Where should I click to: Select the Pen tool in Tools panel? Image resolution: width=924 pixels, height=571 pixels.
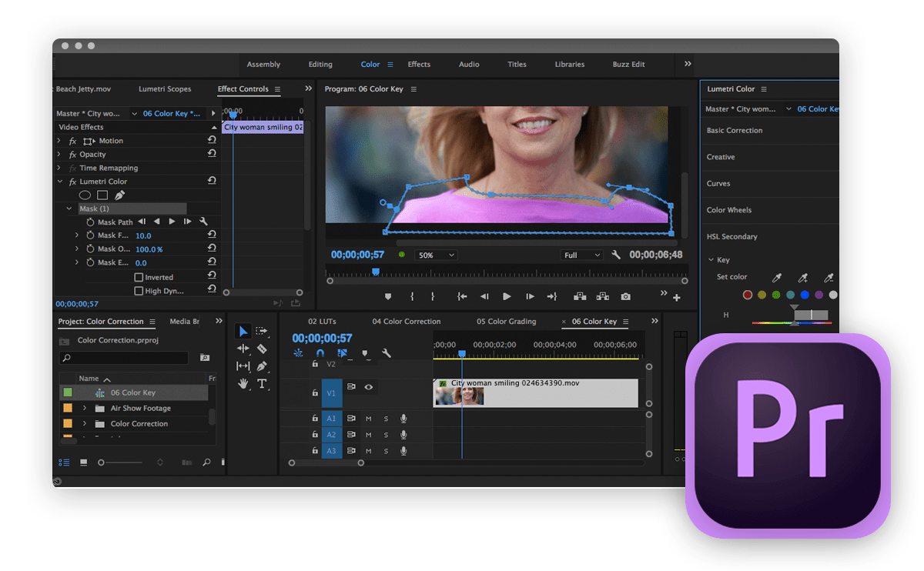[262, 366]
